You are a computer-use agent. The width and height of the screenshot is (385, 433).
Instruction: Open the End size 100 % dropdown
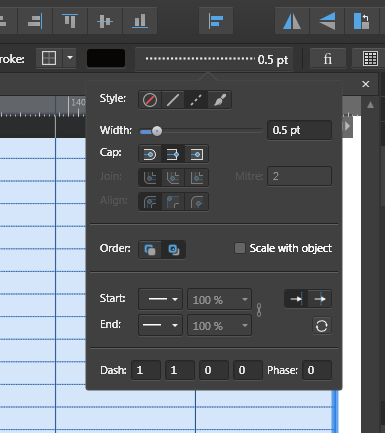coord(219,325)
